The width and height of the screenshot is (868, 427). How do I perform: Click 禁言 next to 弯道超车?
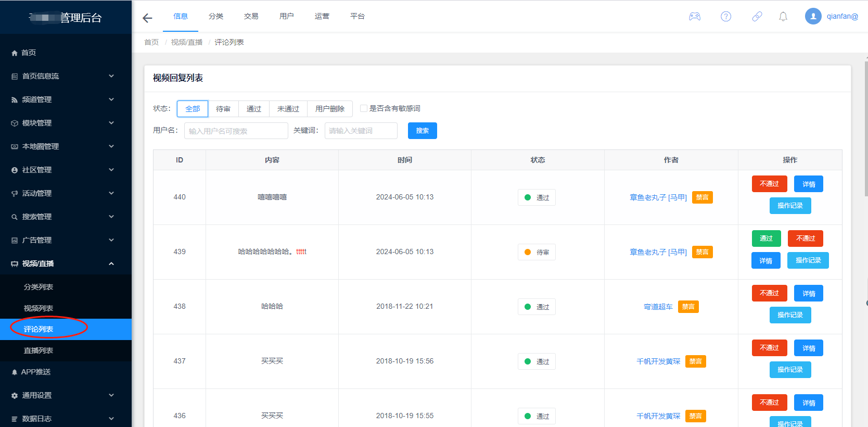(x=688, y=307)
